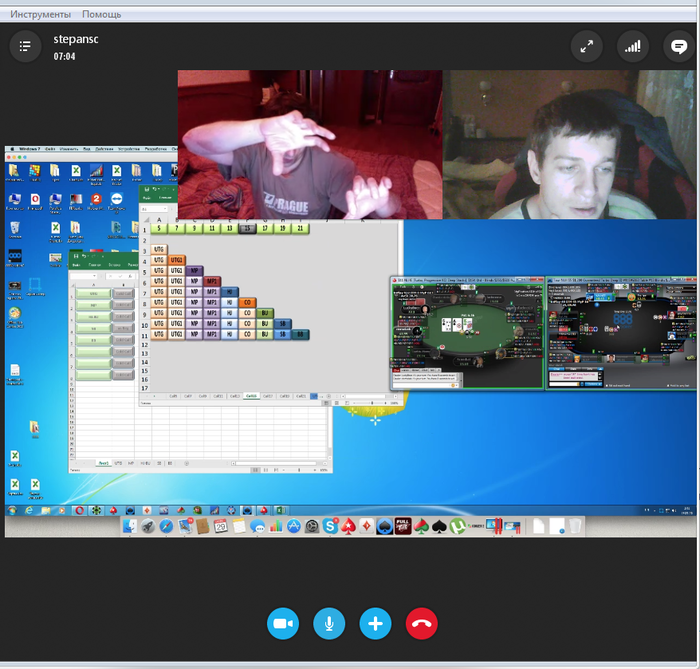Select first sheet tab in back Excel window

pyautogui.click(x=104, y=463)
